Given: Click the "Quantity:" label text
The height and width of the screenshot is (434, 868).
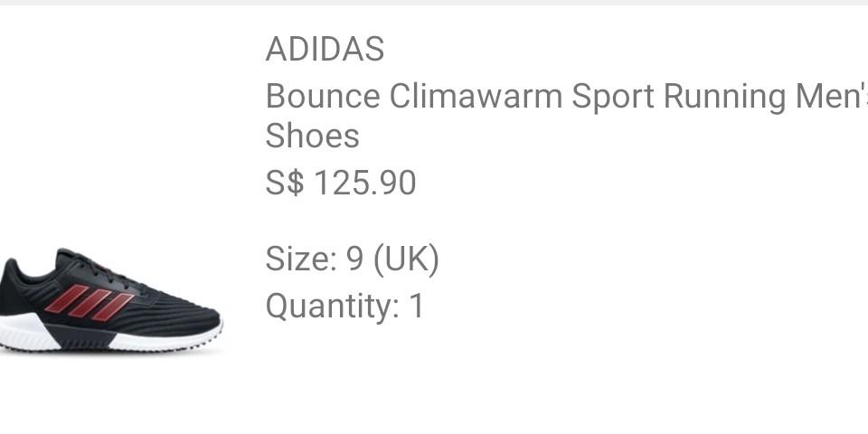Looking at the screenshot, I should click(x=332, y=307).
